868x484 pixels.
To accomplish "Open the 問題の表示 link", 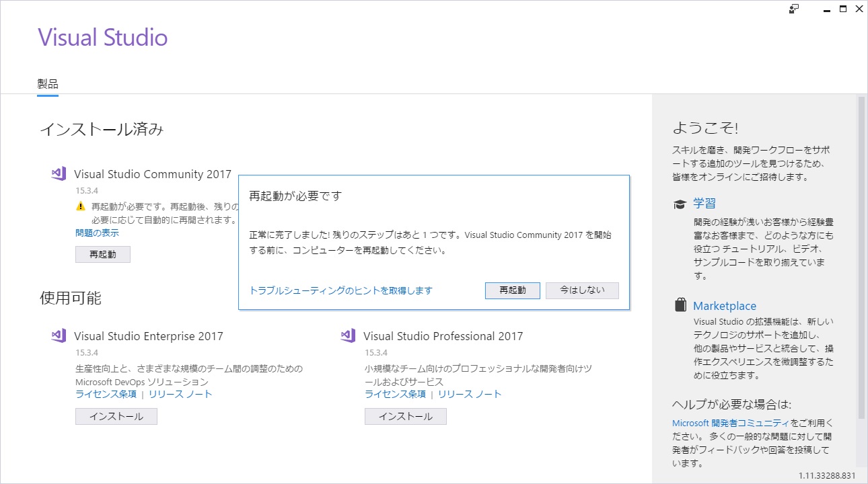I will (x=97, y=233).
